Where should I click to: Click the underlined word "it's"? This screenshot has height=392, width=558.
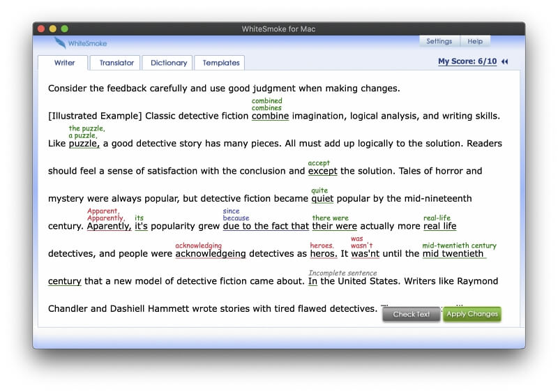(x=141, y=226)
